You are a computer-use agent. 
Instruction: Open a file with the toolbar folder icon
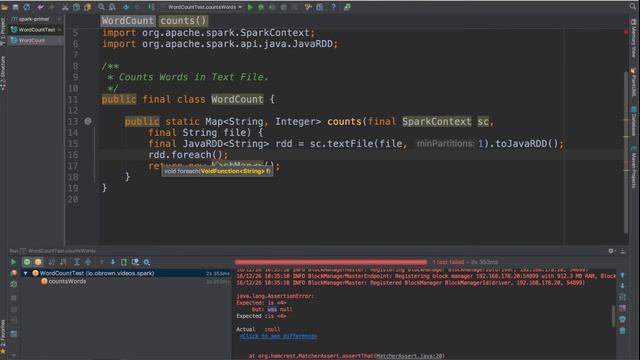(4, 7)
